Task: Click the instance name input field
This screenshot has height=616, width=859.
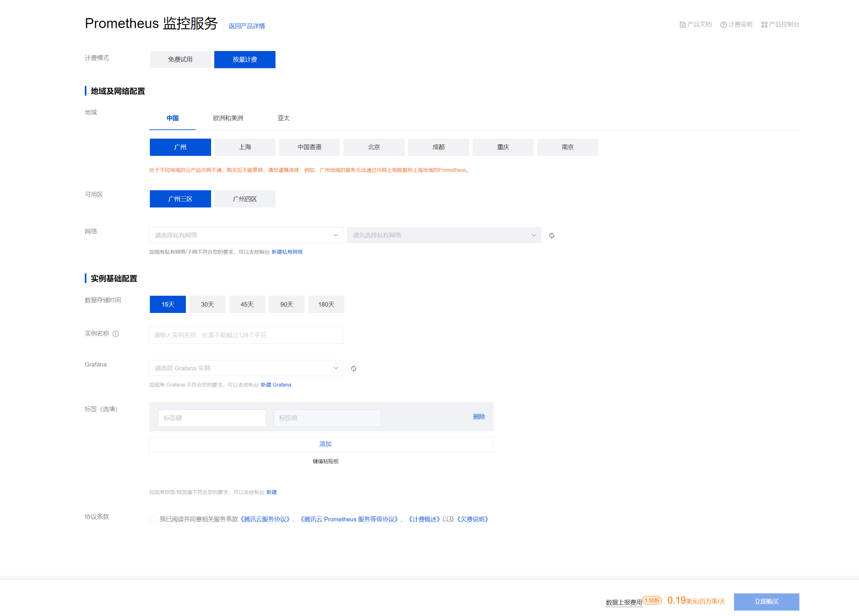Action: click(x=246, y=335)
